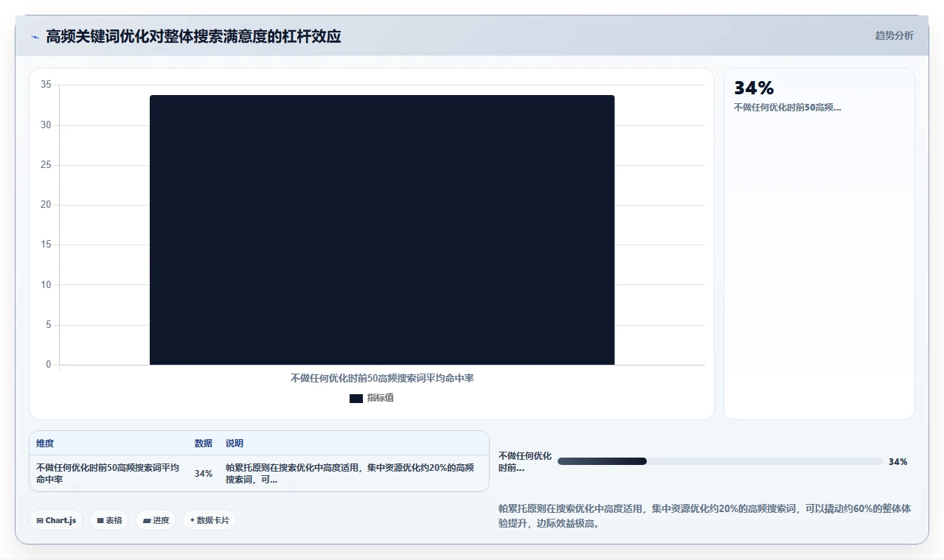Toggle the 指标值 legend swatch
This screenshot has width=944, height=560.
click(356, 399)
